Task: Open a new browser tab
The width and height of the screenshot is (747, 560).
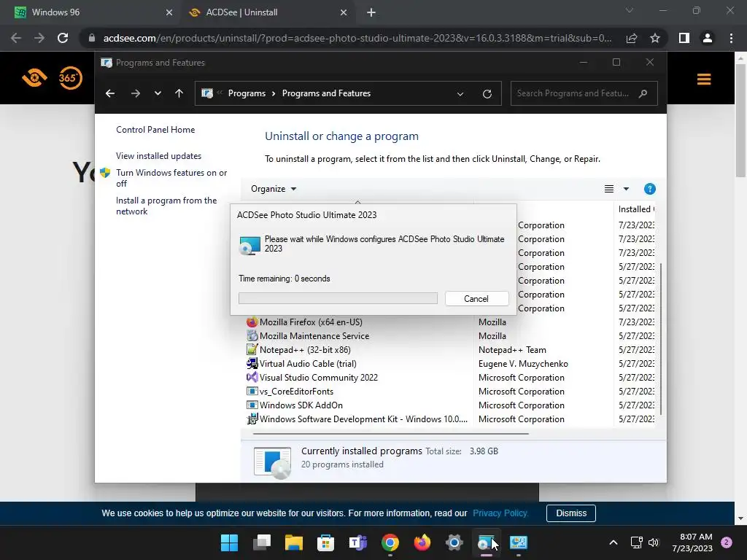Action: point(371,13)
